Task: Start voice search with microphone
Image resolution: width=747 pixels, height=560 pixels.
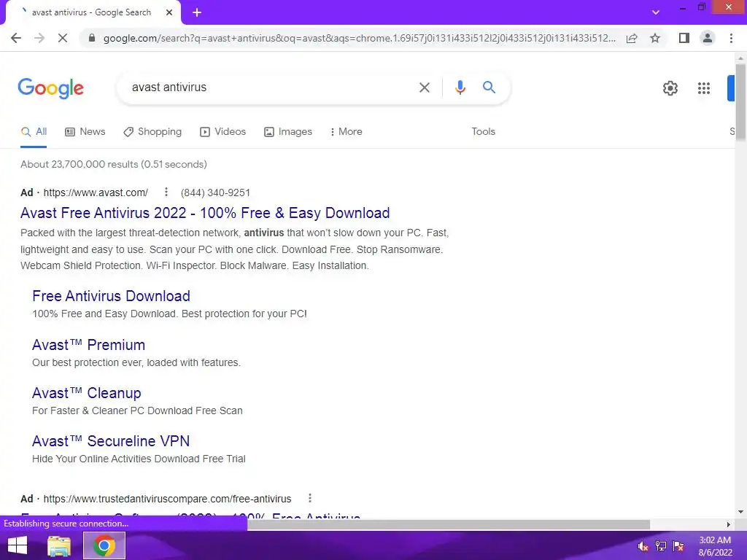Action: coord(460,87)
